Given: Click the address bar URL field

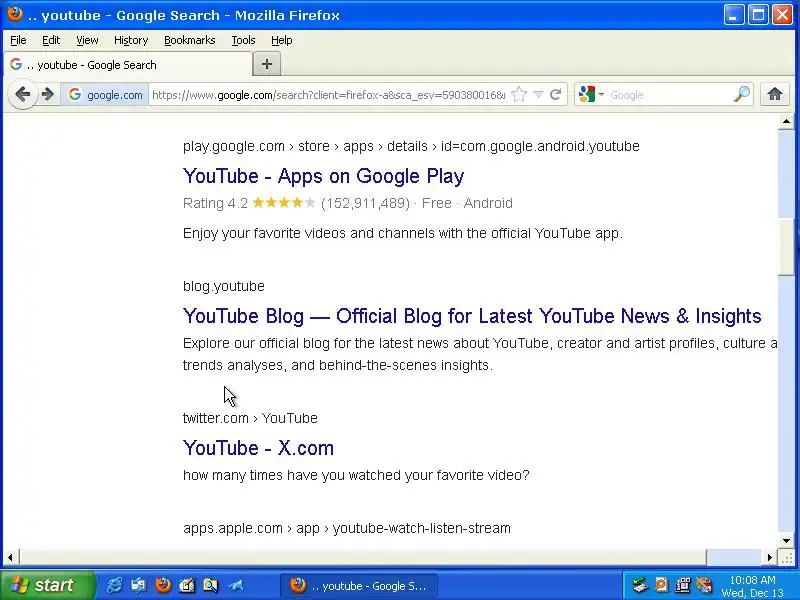Looking at the screenshot, I should (x=329, y=95).
